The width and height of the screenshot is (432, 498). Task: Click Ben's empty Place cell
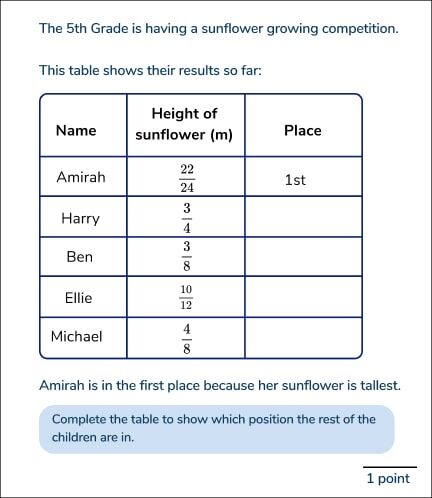tap(303, 257)
